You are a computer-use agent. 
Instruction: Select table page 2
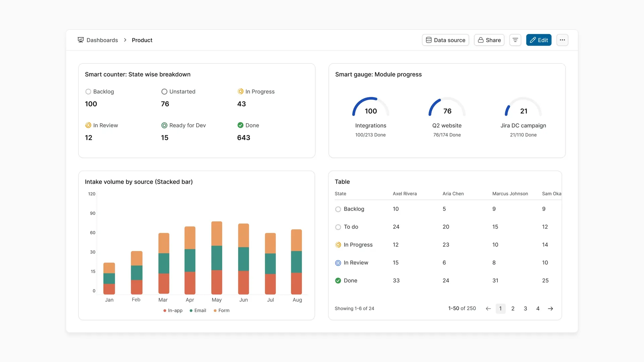tap(513, 309)
